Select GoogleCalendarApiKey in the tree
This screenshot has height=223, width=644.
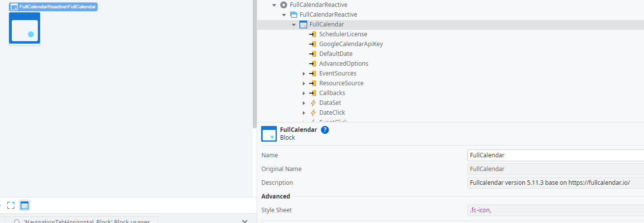click(350, 44)
